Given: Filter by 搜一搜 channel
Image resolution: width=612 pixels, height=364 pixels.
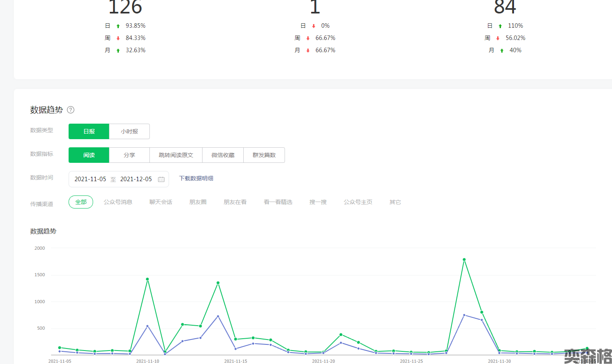Looking at the screenshot, I should tap(318, 202).
